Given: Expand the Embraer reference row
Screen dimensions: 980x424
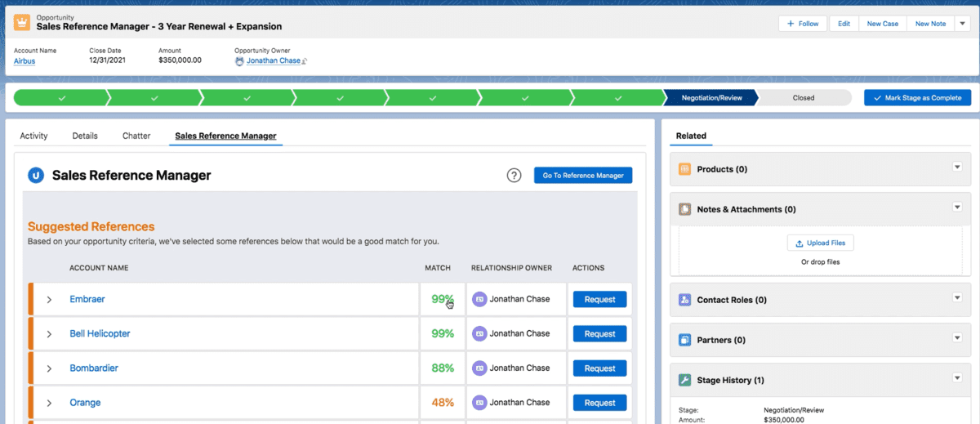Looking at the screenshot, I should 49,300.
